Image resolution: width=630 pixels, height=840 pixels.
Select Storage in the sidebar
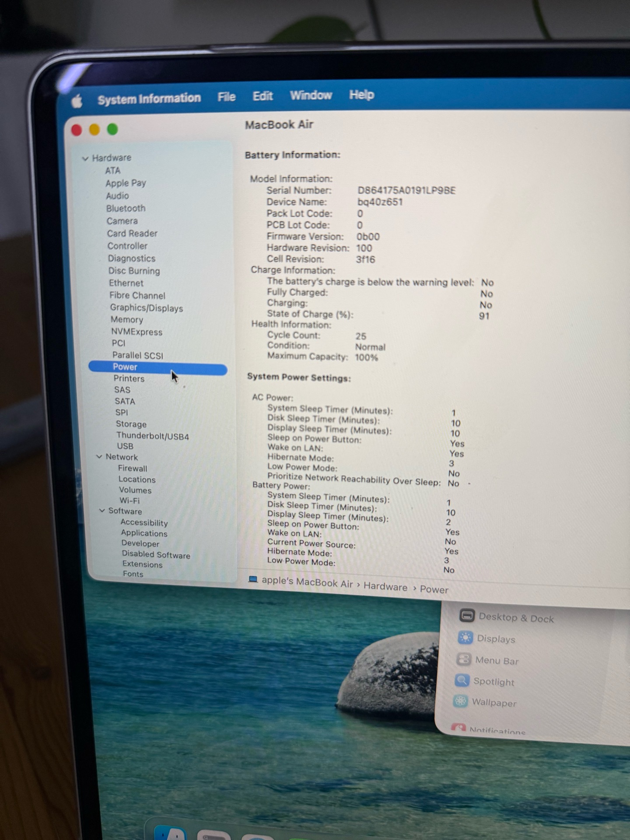pyautogui.click(x=131, y=424)
